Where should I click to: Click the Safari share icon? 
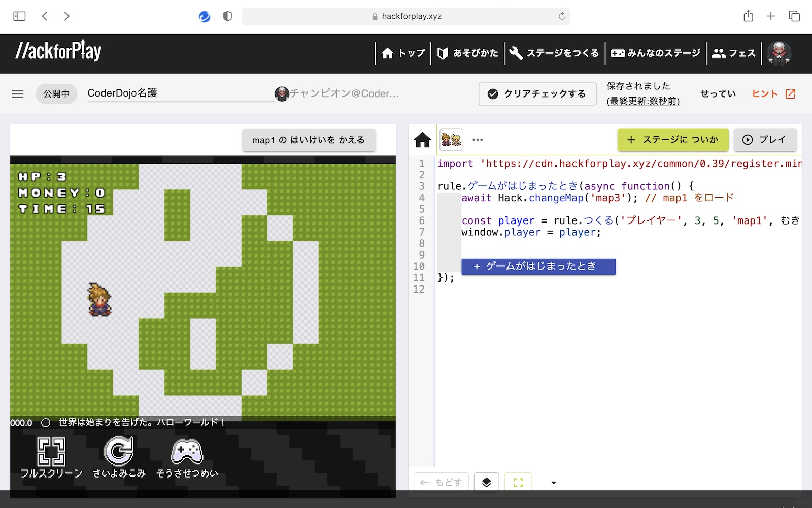tap(747, 16)
